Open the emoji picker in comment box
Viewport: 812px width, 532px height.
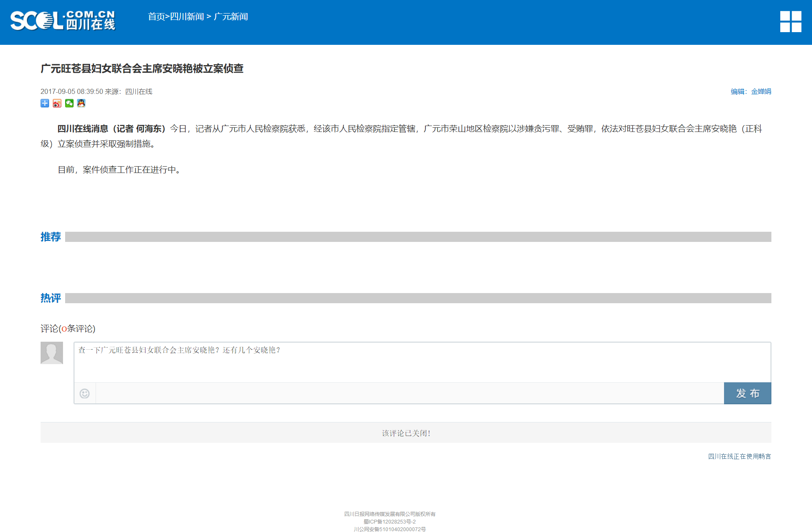[85, 394]
